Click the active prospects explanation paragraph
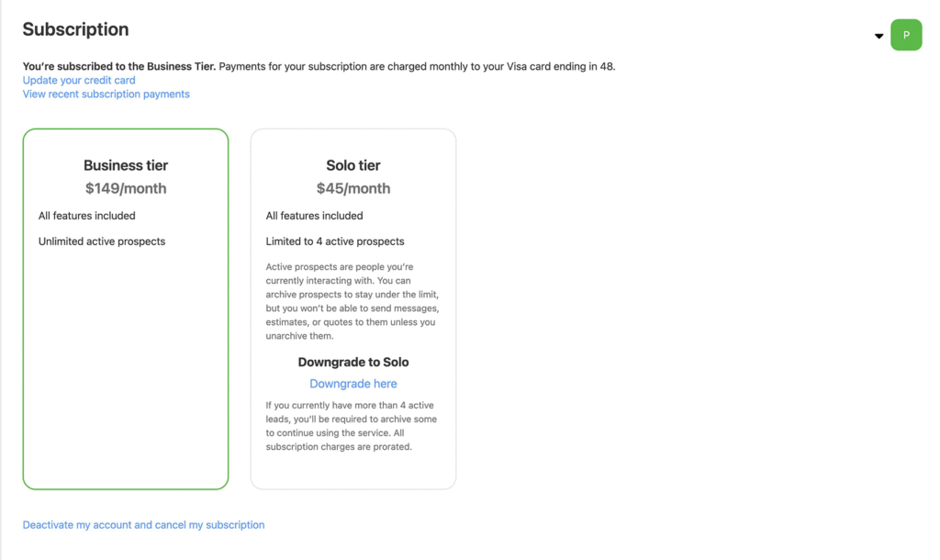The image size is (940, 560). (352, 301)
